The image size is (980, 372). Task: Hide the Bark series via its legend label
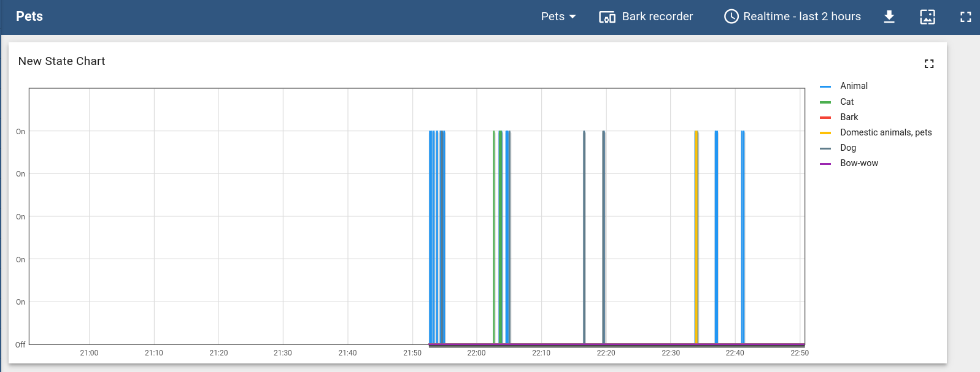[849, 117]
